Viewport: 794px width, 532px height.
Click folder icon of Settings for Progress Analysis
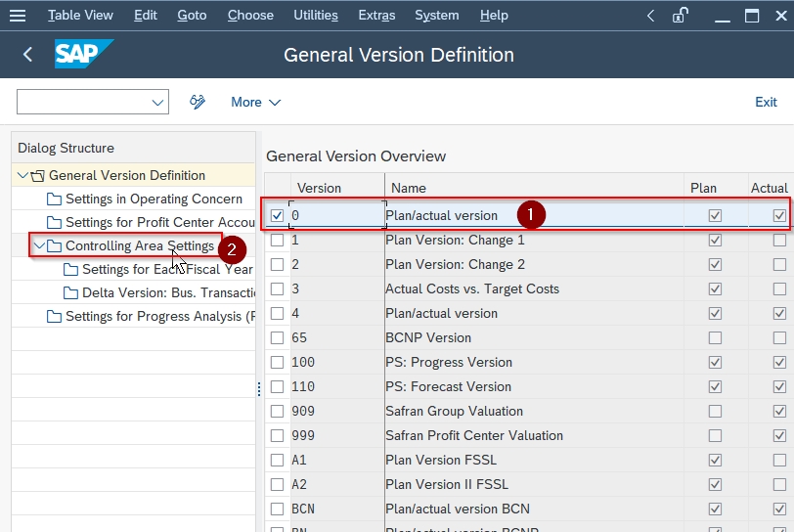tap(54, 317)
